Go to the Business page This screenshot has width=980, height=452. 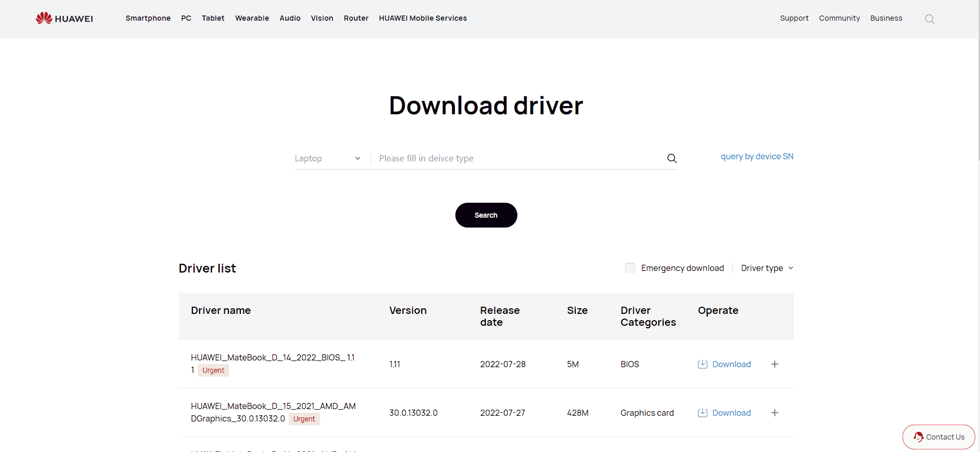[x=886, y=18]
